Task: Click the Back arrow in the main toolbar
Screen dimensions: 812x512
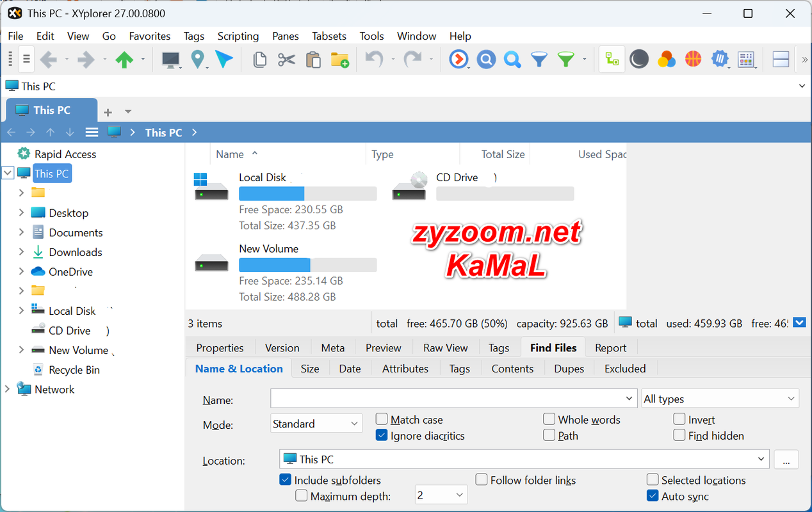Action: pos(49,60)
